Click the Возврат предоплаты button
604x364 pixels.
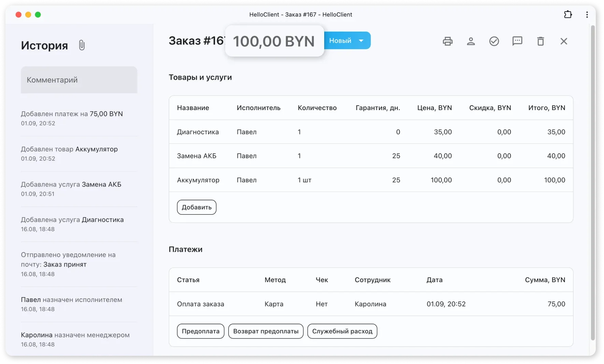[265, 331]
